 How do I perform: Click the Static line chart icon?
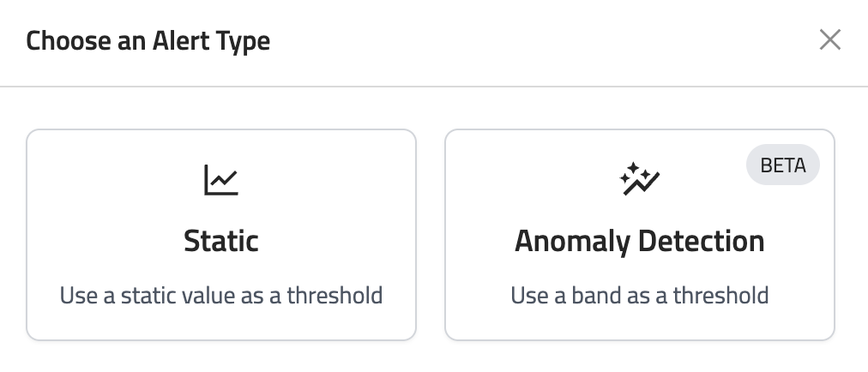pyautogui.click(x=221, y=180)
